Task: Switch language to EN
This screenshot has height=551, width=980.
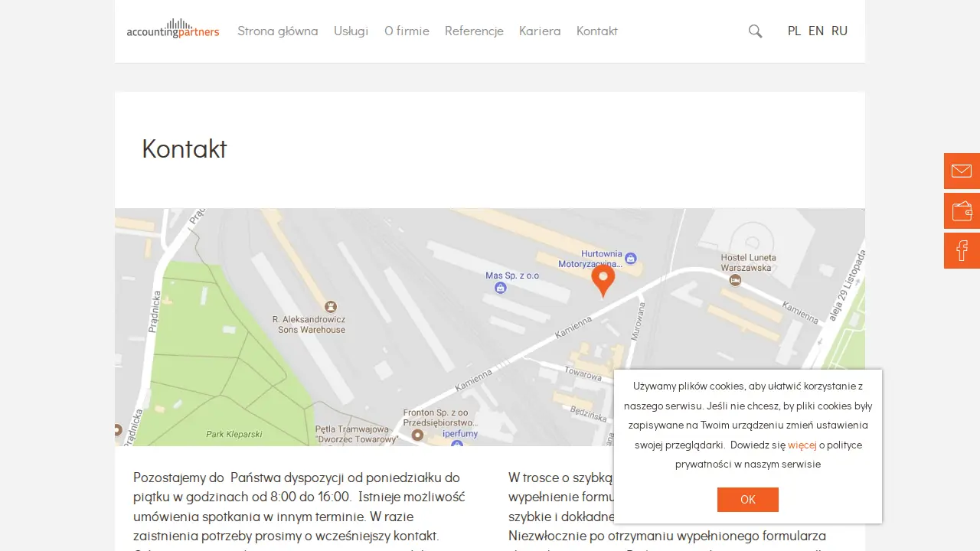Action: pyautogui.click(x=816, y=31)
